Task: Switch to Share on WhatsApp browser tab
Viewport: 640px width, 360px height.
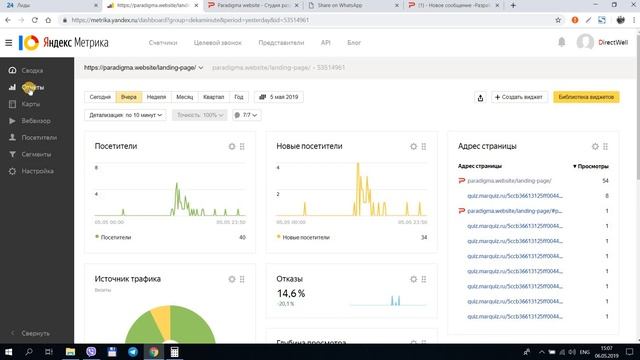Action: 353,5
